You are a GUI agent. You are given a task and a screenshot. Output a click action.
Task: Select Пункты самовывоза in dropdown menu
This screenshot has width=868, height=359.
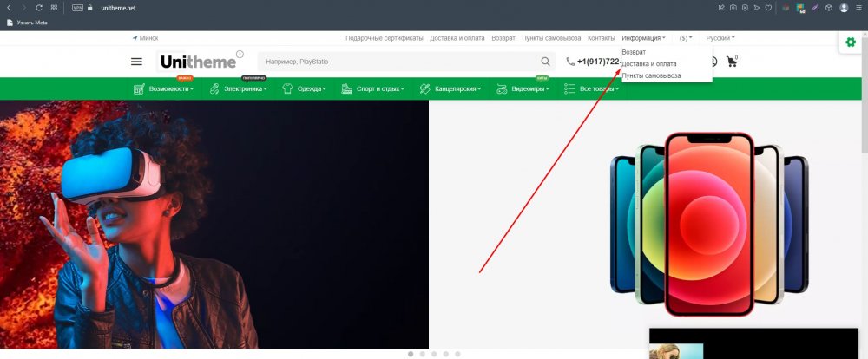point(651,75)
